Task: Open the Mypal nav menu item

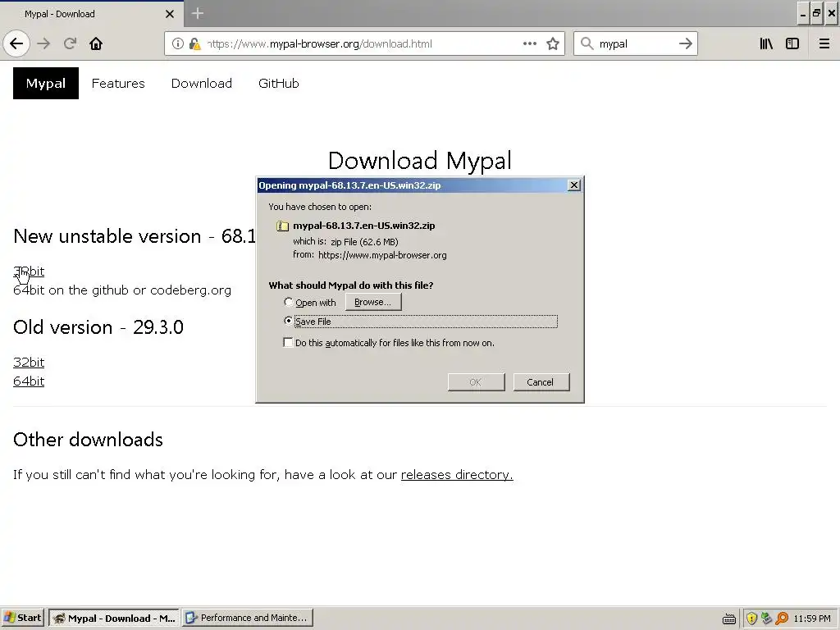Action: point(46,83)
